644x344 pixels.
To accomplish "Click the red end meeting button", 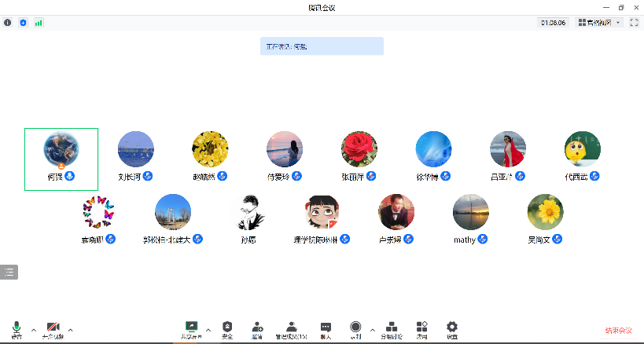I will [x=618, y=331].
